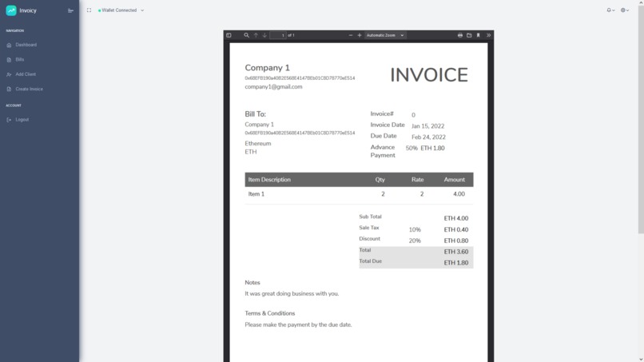Open Create Invoice from the sidebar
644x362 pixels.
29,89
